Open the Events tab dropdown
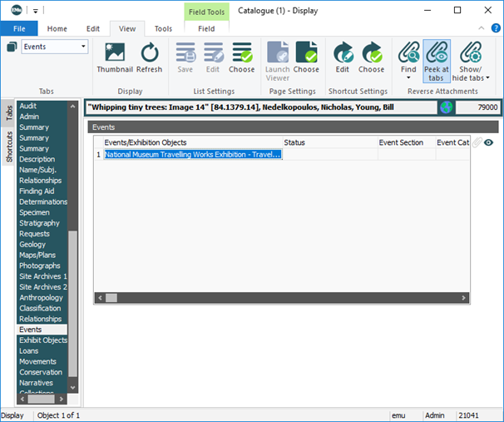The height and width of the screenshot is (422, 504). point(83,47)
